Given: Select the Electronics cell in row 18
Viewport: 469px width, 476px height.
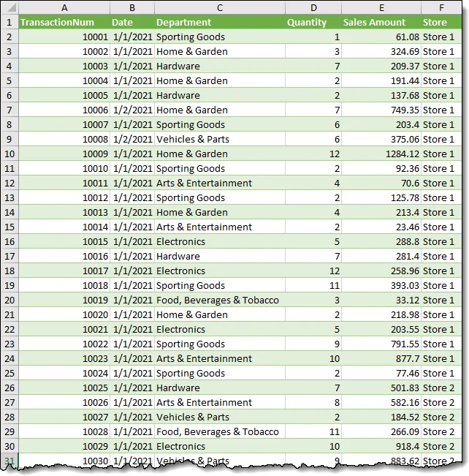Looking at the screenshot, I should pos(219,271).
